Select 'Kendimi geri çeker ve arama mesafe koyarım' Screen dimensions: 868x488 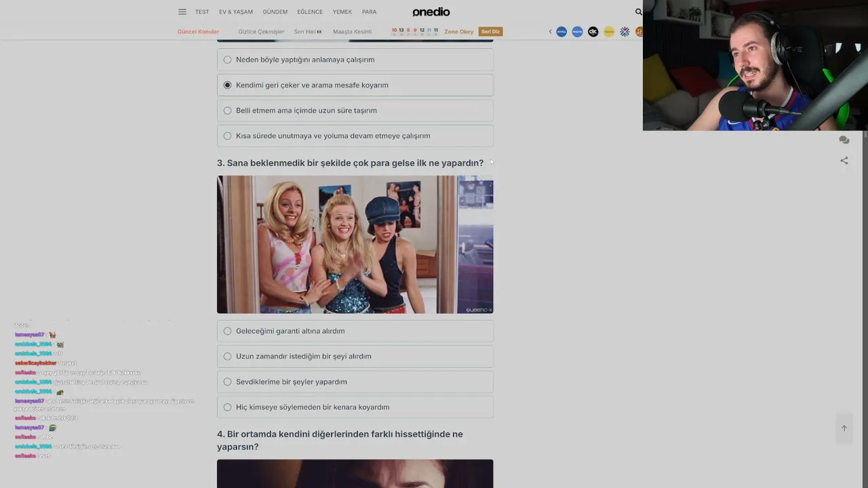pos(355,85)
